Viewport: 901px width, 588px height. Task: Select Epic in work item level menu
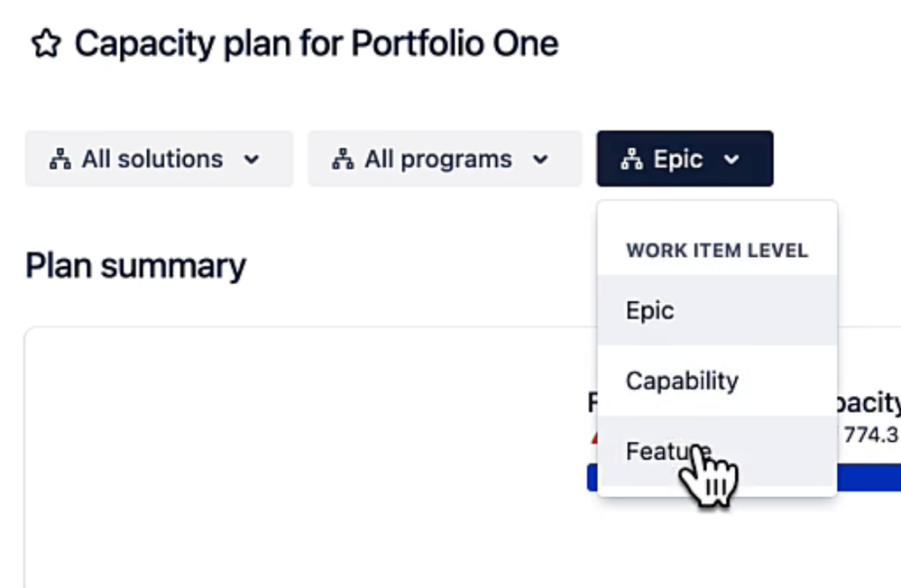click(x=717, y=310)
